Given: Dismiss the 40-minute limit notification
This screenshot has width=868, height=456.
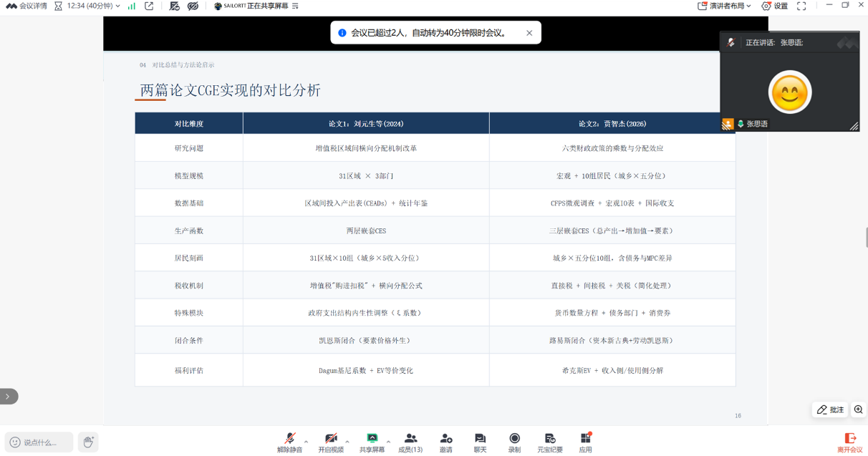Looking at the screenshot, I should point(529,33).
